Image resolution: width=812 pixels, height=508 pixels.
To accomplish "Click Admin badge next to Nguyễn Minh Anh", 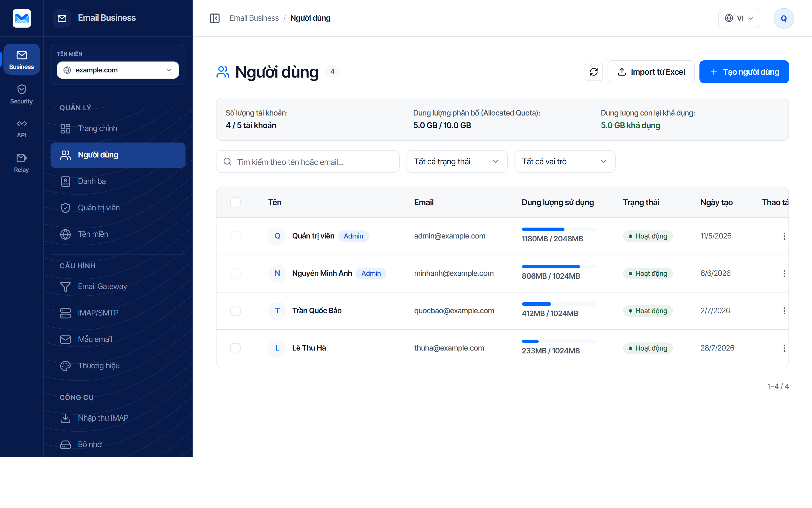I will (371, 274).
